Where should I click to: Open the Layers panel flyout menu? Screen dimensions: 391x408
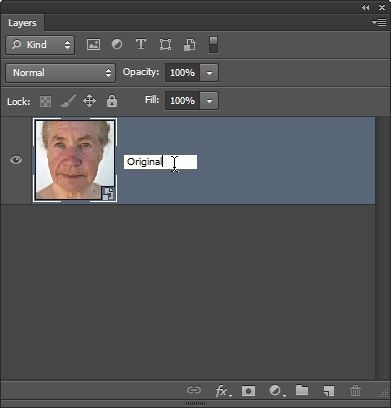pos(379,22)
